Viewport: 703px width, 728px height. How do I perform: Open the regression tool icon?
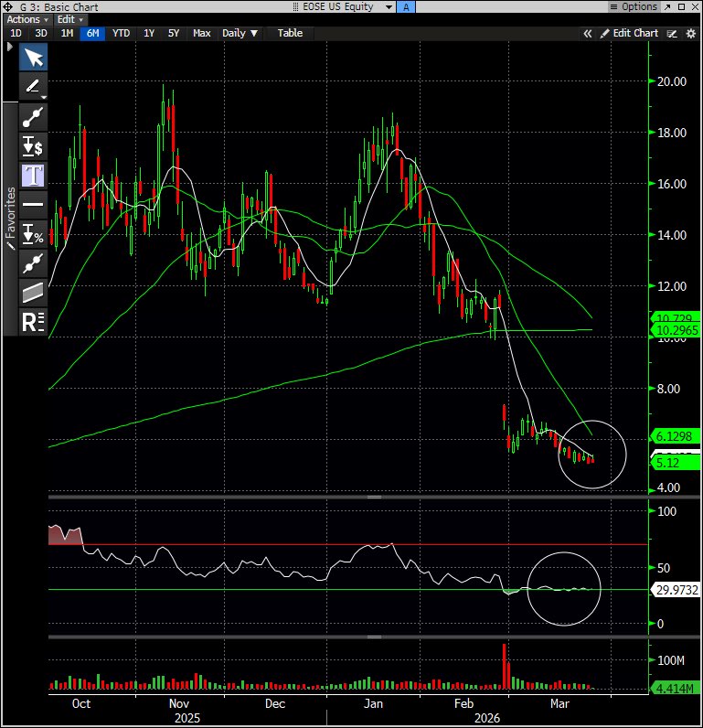(x=33, y=322)
